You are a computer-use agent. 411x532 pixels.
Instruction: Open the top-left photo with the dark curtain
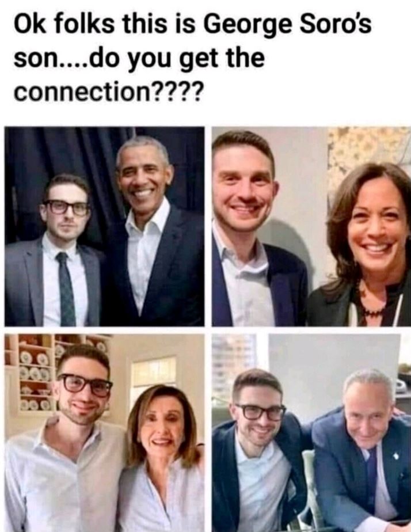(x=104, y=226)
